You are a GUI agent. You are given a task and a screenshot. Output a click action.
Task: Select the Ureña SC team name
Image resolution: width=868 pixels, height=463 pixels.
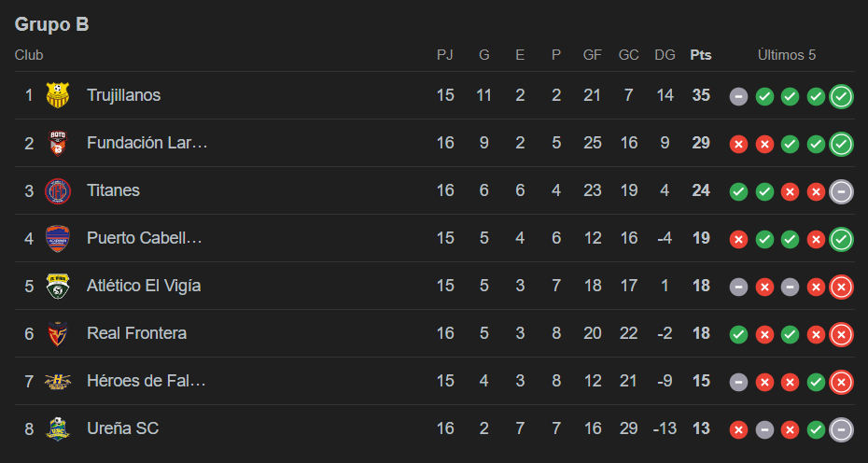click(122, 428)
